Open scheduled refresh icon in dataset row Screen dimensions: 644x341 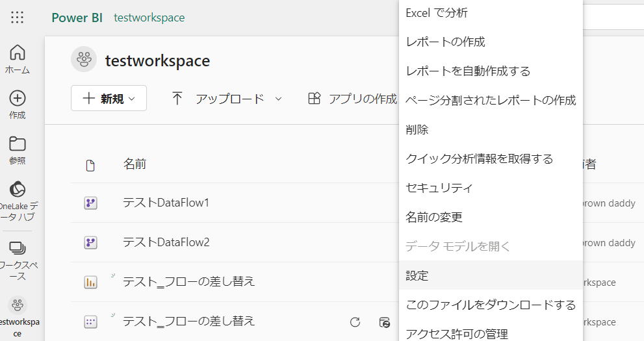385,322
